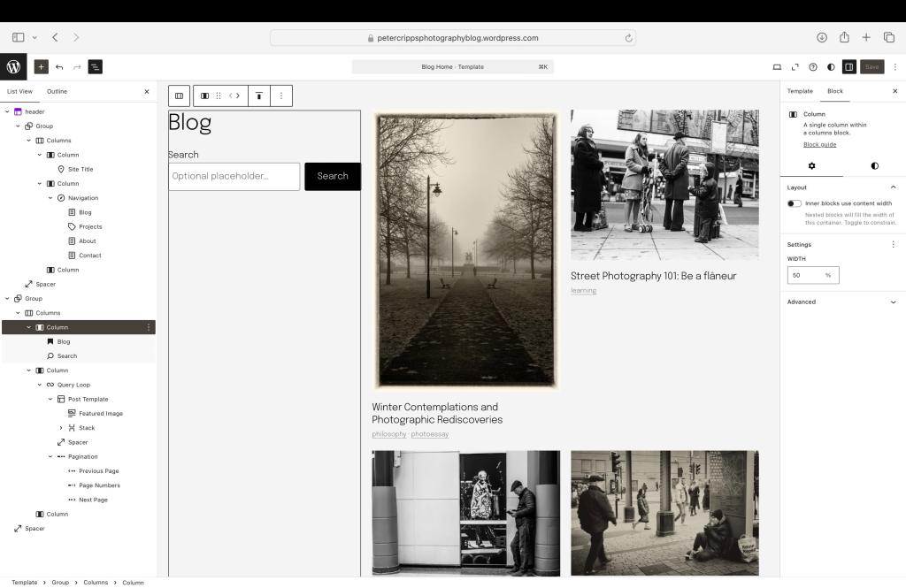Screen dimensions: 906x588
Task: Click the Undo arrow in top toolbar
Action: click(59, 67)
